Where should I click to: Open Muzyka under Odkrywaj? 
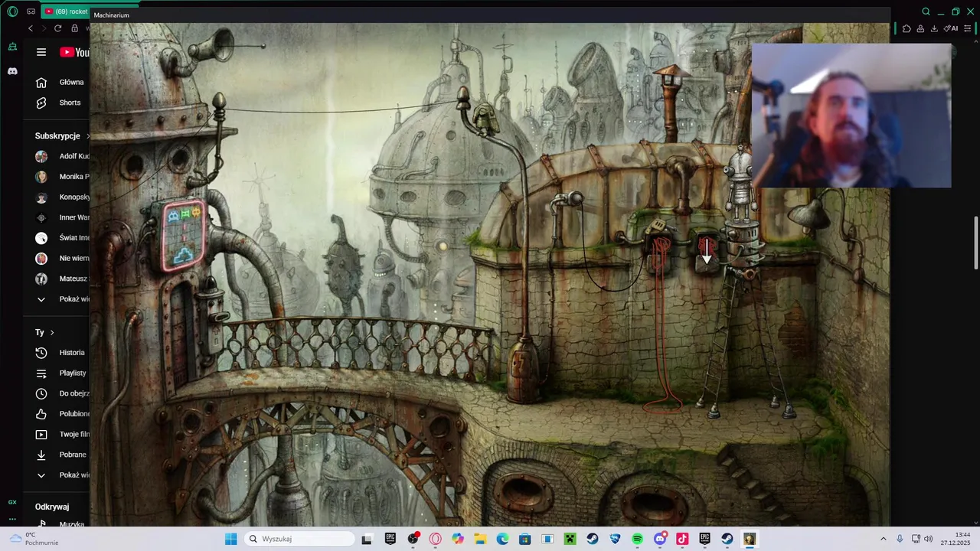[x=61, y=524]
